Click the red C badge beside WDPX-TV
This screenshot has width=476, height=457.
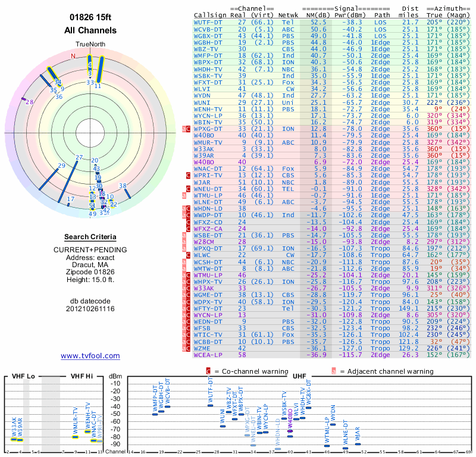point(188,302)
